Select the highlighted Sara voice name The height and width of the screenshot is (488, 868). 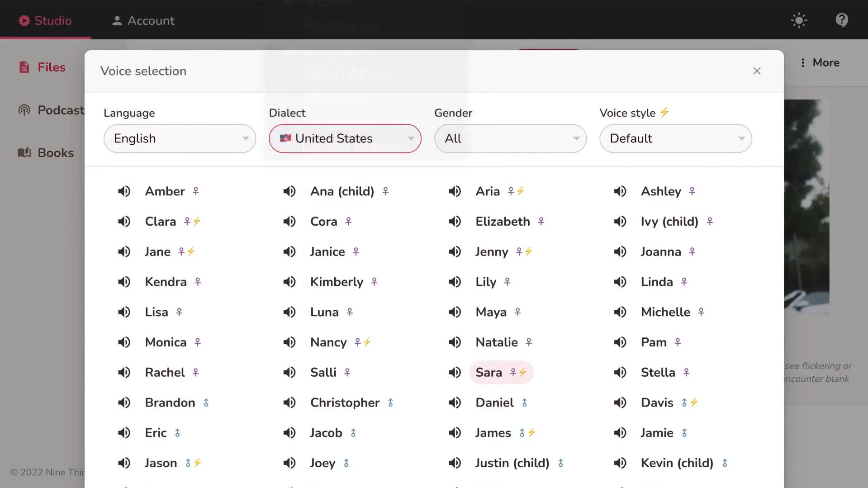click(x=489, y=373)
